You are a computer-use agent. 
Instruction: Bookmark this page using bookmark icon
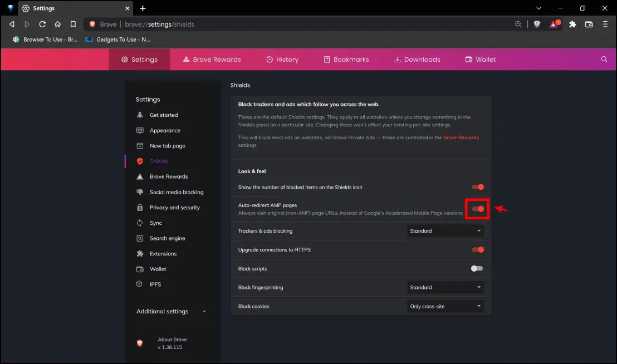click(x=73, y=24)
